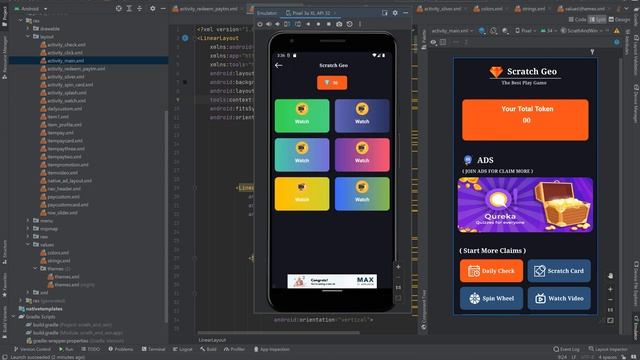Image resolution: width=640 pixels, height=360 pixels.
Task: Take an emulator screenshot with camera icon
Action: click(x=339, y=24)
